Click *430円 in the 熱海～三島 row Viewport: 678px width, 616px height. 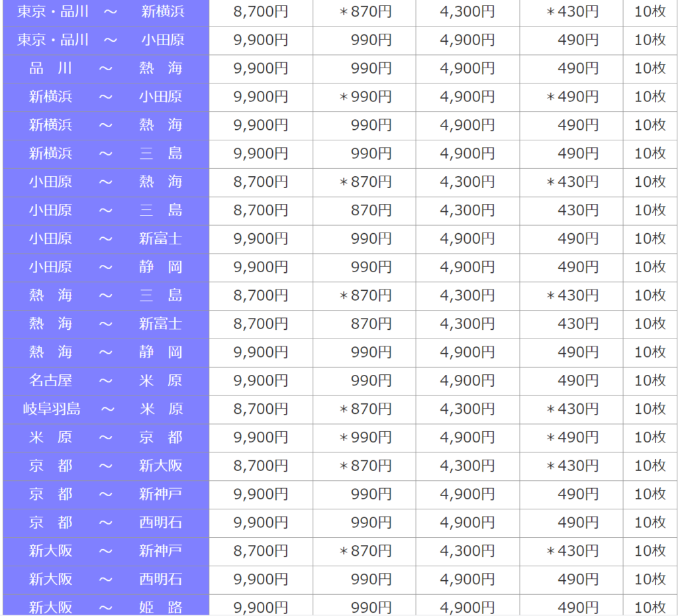tap(571, 295)
